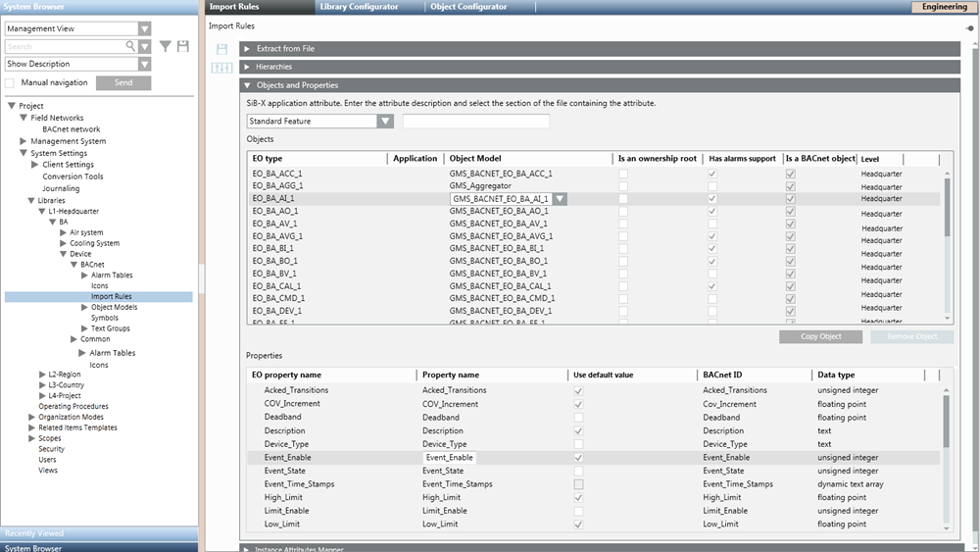
Task: Toggle ownership root checkbox for EO_BA_ACC_1
Action: click(x=623, y=174)
